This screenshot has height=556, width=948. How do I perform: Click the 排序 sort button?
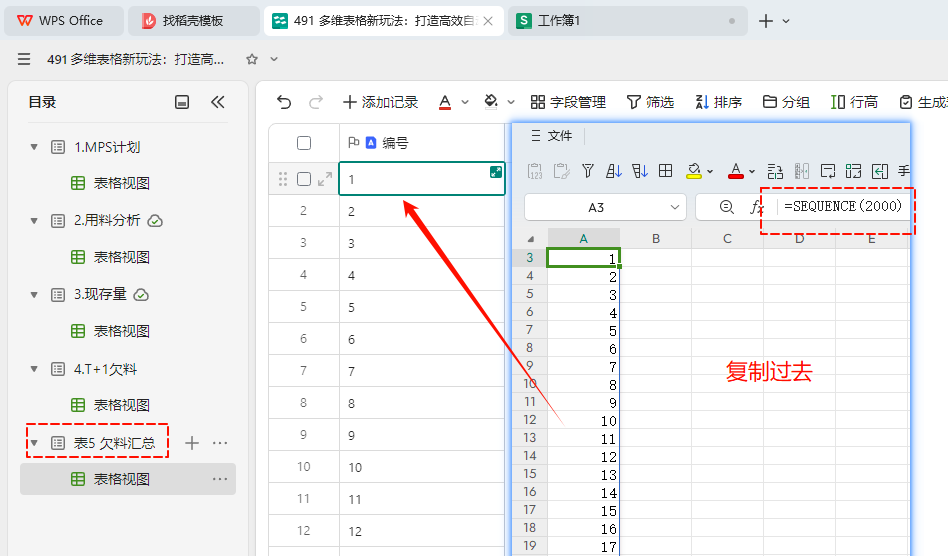[718, 102]
